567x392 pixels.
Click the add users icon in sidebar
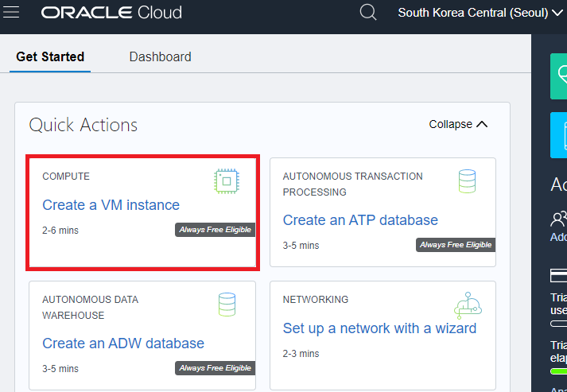point(558,219)
